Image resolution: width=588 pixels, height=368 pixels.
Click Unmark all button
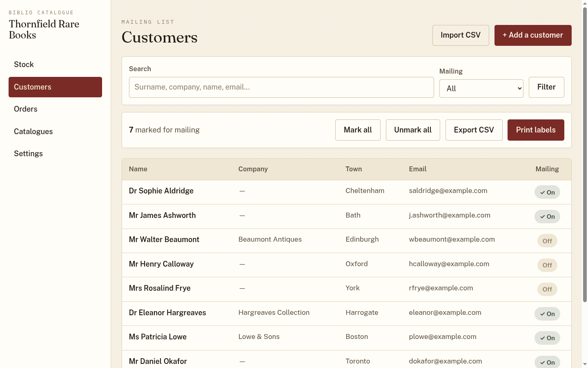coord(413,130)
